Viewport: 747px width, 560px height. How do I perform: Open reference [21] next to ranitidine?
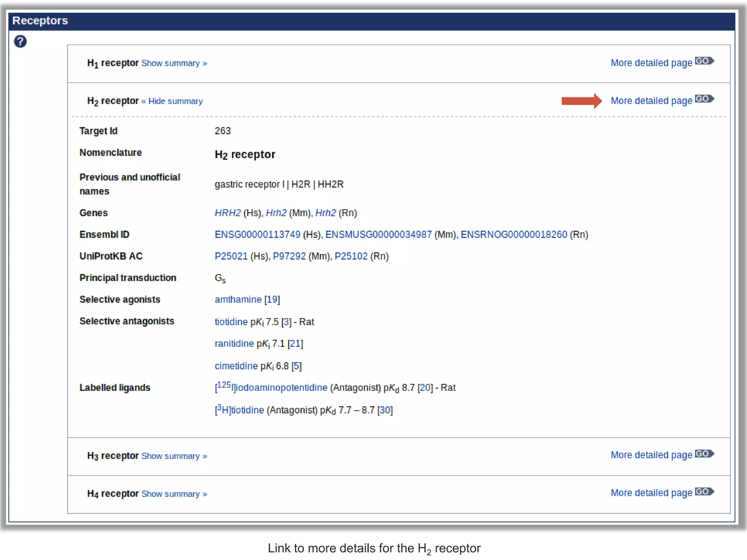[295, 343]
